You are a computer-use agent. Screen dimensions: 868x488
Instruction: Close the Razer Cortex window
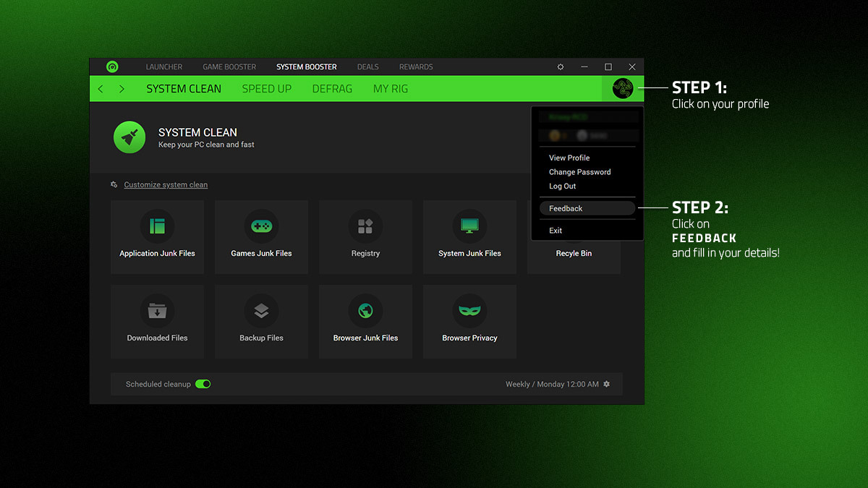coord(632,67)
